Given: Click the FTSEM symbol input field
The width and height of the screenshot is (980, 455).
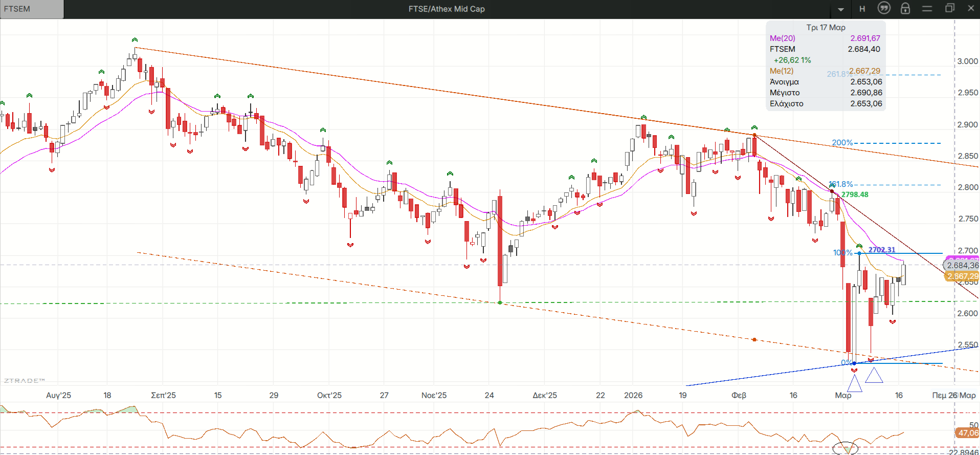Looking at the screenshot, I should click(x=32, y=9).
